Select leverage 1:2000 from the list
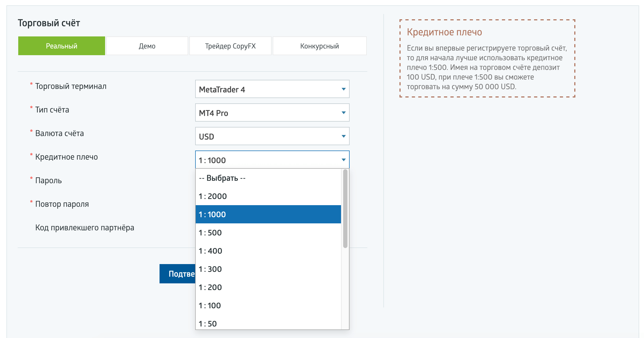 coord(268,196)
